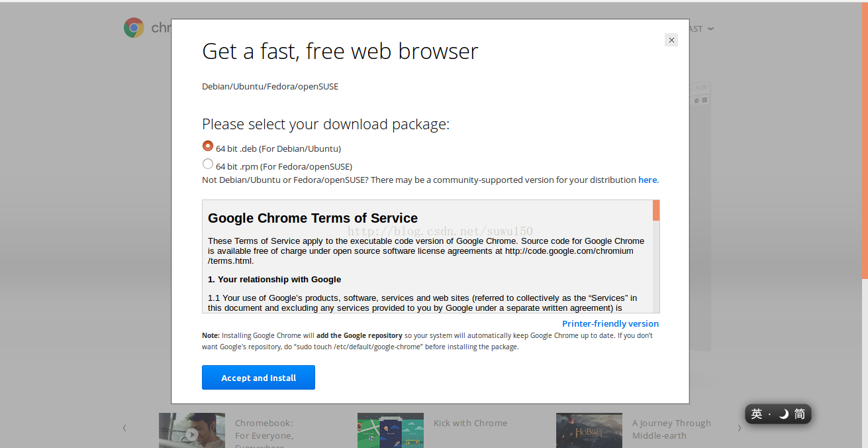Screen dimensions: 868x448
Task: Click the 'Debian/Ubuntu/Fedora/openSUSE' text
Action: point(270,86)
